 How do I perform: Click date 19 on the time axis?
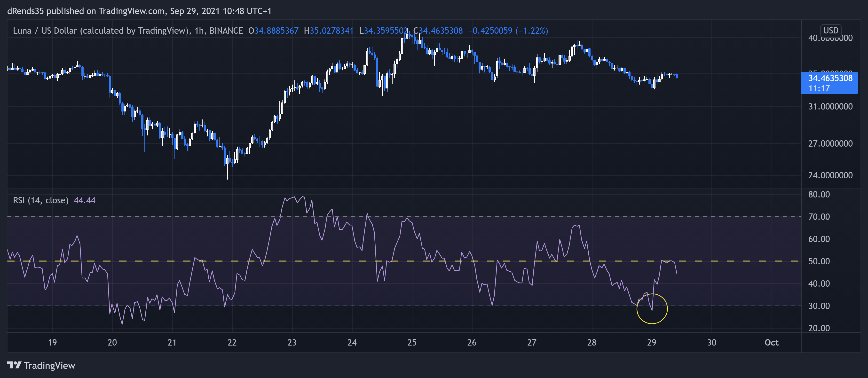coord(52,343)
